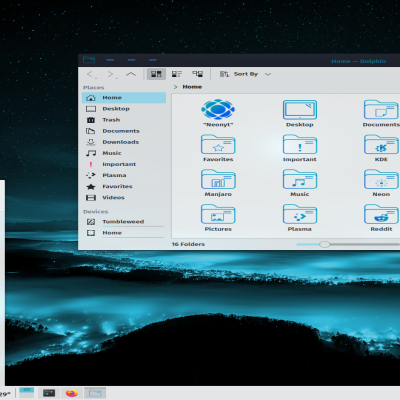Select Favorites in the Places panel
The height and width of the screenshot is (400, 400).
[x=124, y=186]
